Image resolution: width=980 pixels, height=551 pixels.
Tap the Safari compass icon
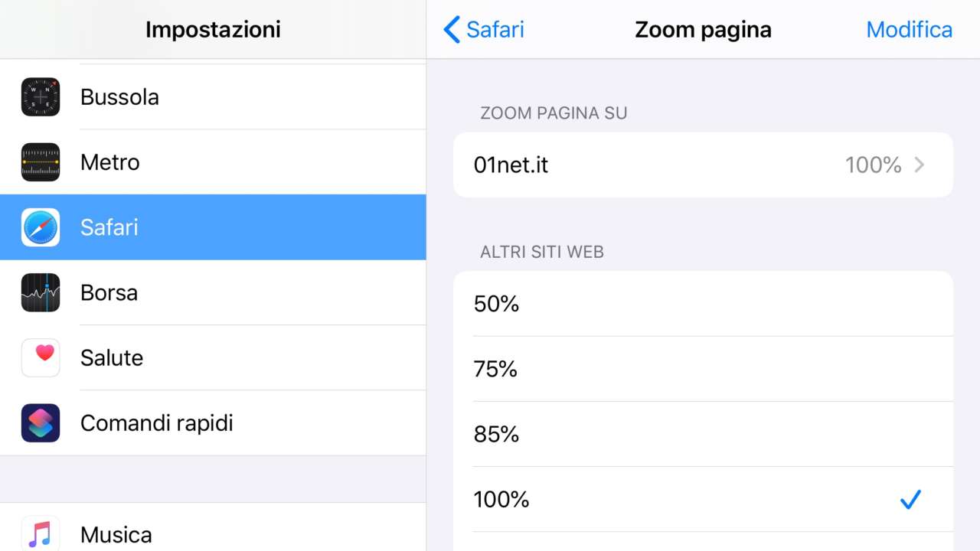coord(41,227)
